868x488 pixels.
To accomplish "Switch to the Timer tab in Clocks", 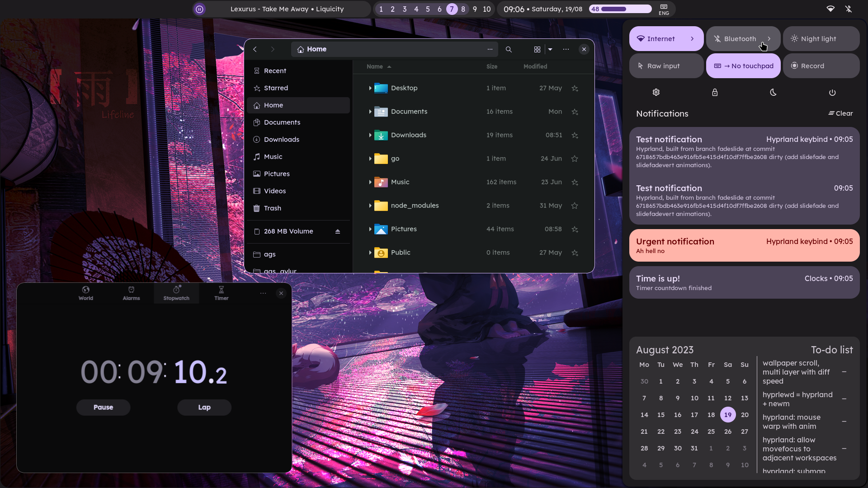I will point(221,293).
